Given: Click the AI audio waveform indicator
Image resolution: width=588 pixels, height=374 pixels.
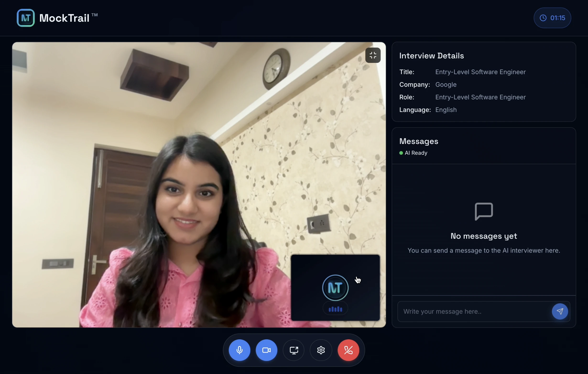Looking at the screenshot, I should (x=335, y=309).
